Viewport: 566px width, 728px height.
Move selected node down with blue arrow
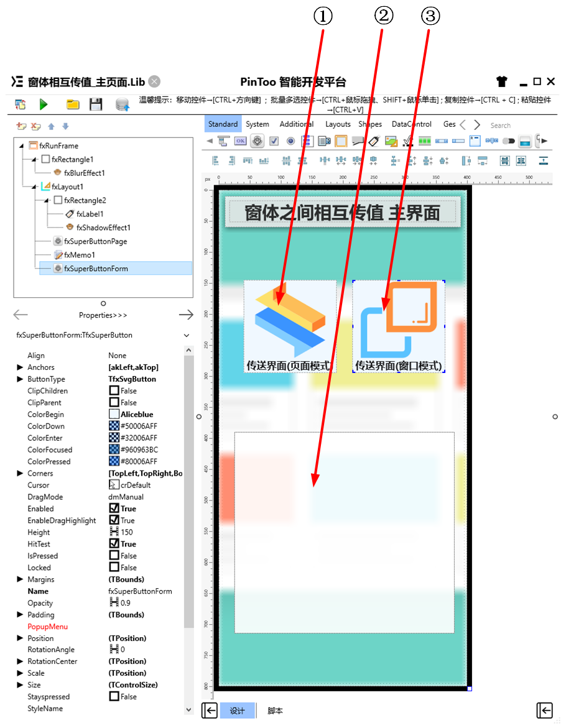[65, 126]
